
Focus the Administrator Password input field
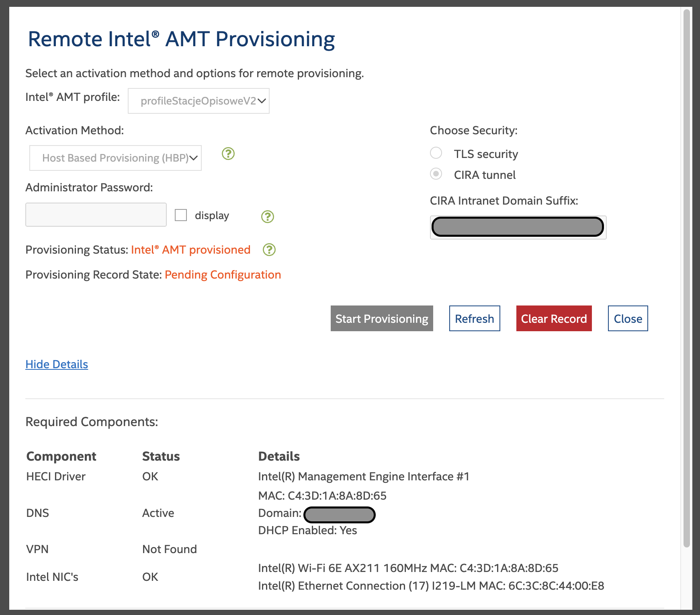[96, 215]
